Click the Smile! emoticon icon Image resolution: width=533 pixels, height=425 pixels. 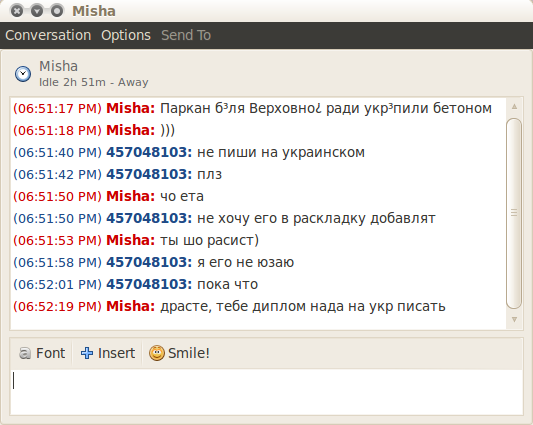point(157,353)
